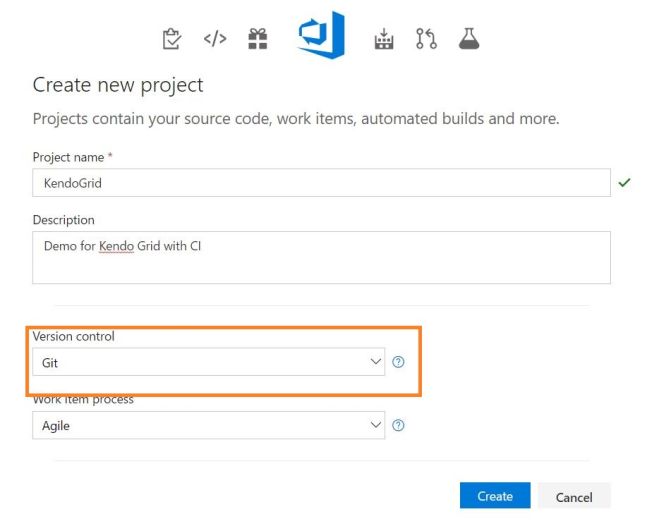Open the build pipeline icon

(384, 39)
